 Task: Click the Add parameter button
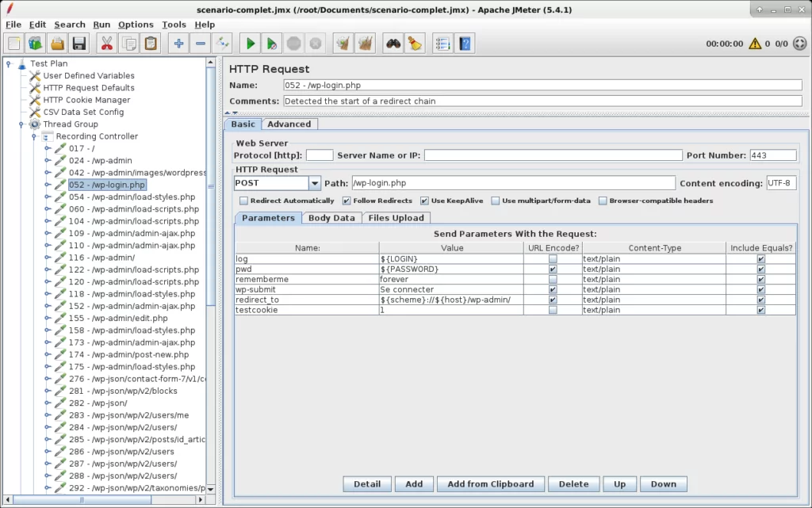point(414,484)
